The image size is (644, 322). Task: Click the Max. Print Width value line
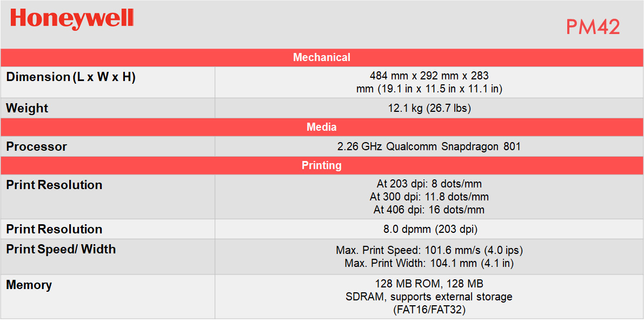coord(429,264)
